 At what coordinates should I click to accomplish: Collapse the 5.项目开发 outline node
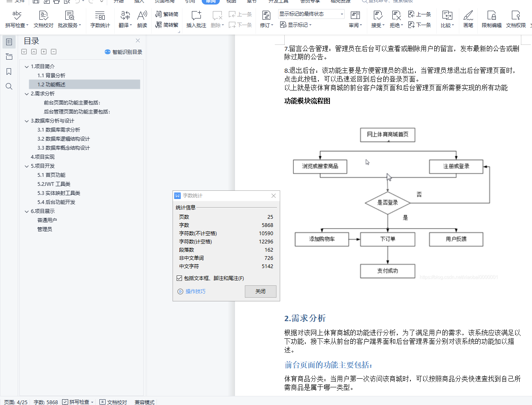[27, 166]
